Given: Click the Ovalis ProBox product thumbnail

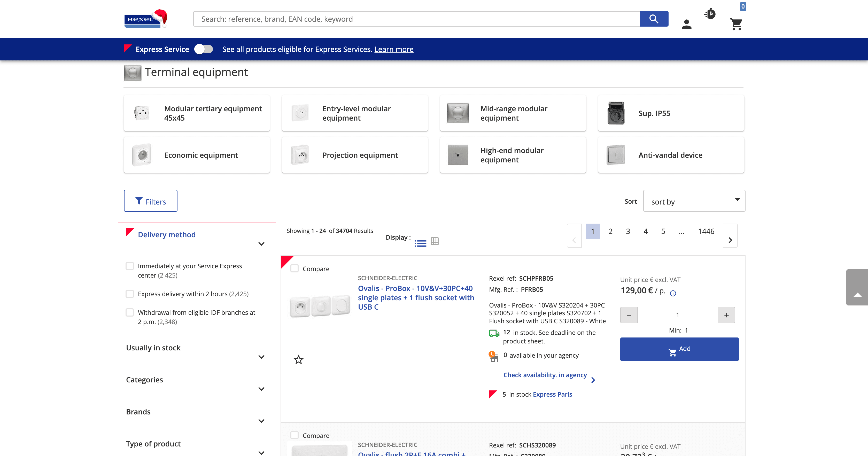Looking at the screenshot, I should coord(320,306).
